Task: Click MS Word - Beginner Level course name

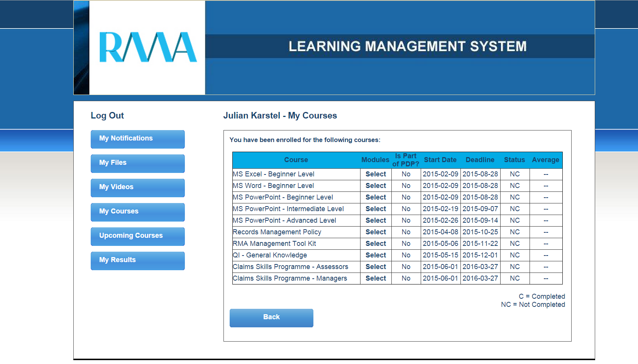Action: point(273,186)
